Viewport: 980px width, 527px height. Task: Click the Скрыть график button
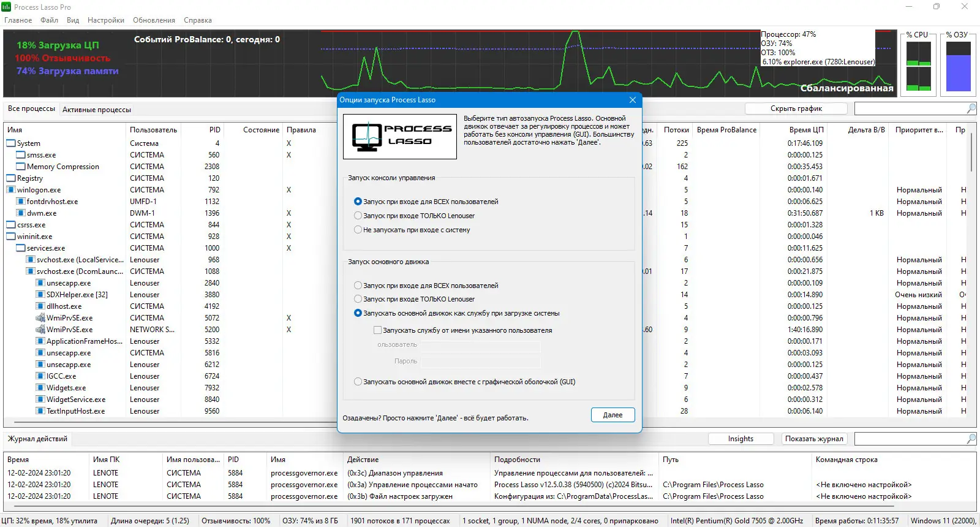[796, 108]
